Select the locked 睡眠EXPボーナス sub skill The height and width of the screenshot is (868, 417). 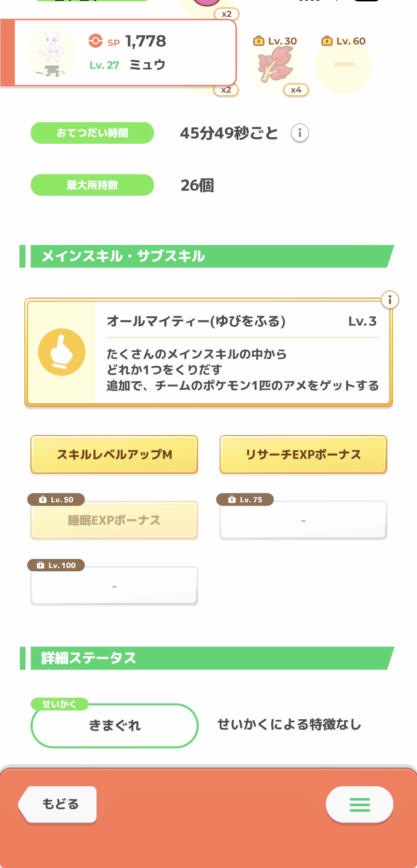coord(114,520)
